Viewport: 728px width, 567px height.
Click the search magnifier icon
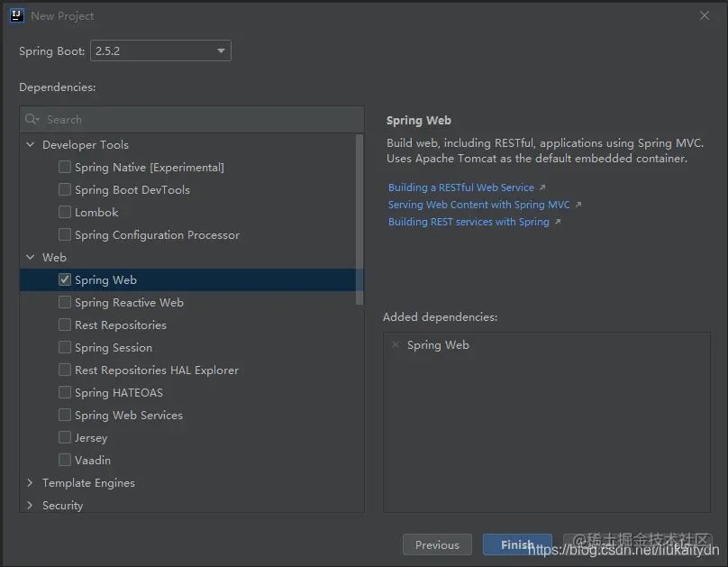(32, 119)
